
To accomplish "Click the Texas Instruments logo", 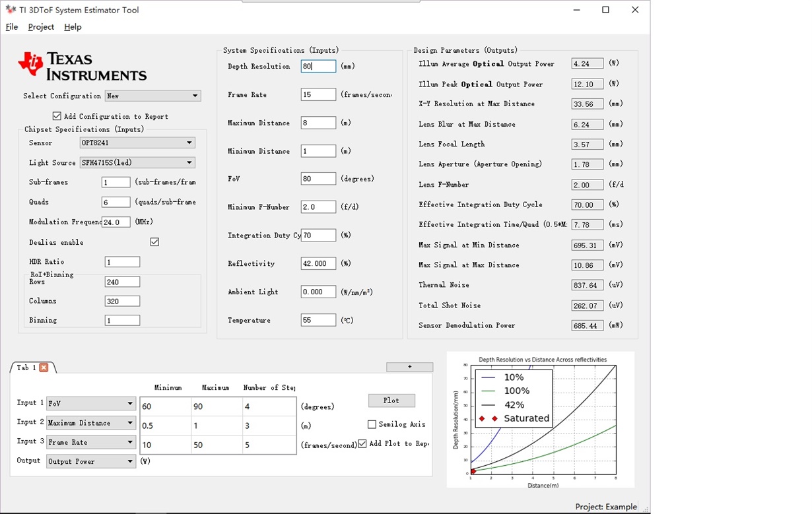I will point(83,67).
